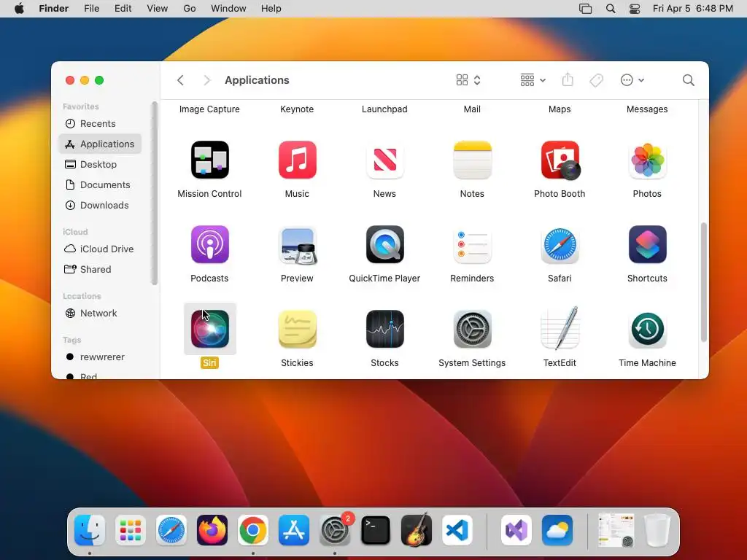Image resolution: width=747 pixels, height=560 pixels.
Task: Click the Keynote label
Action: 298,109
